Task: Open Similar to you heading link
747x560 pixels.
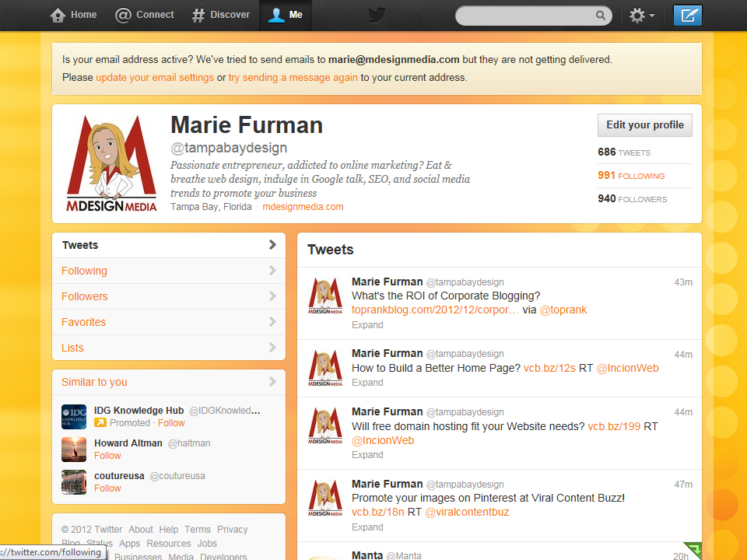Action: 94,383
